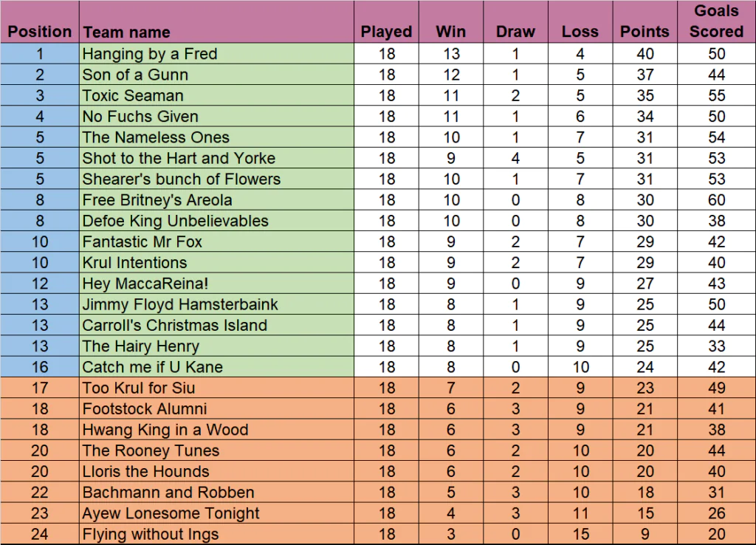Select position 24 cell
The width and height of the screenshot is (756, 545).
(x=40, y=534)
